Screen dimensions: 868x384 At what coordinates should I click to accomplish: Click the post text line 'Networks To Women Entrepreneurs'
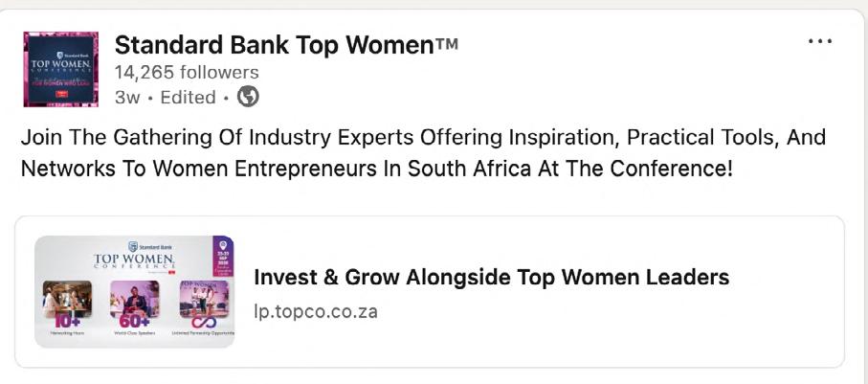coord(377,169)
